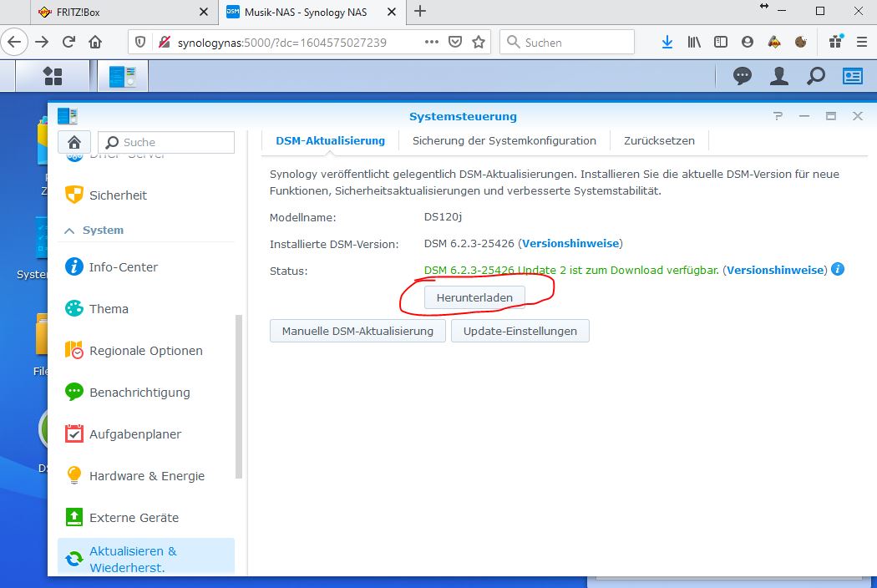This screenshot has width=877, height=588.
Task: Go forward in the browser
Action: click(42, 42)
